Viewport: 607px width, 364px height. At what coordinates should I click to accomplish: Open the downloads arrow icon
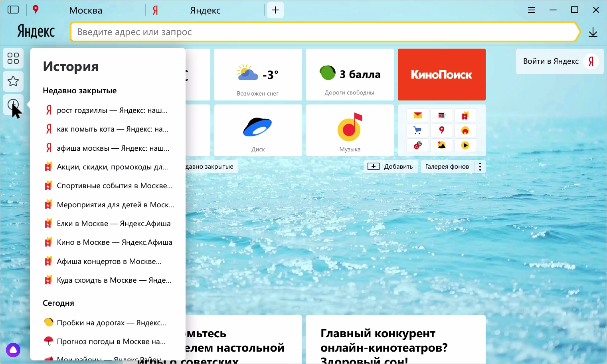point(593,32)
